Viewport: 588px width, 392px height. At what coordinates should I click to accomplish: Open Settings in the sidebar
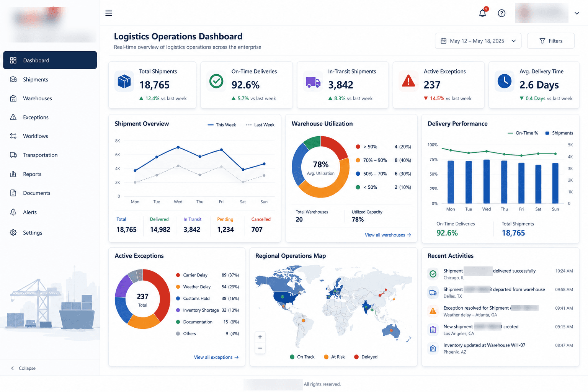pos(50,232)
